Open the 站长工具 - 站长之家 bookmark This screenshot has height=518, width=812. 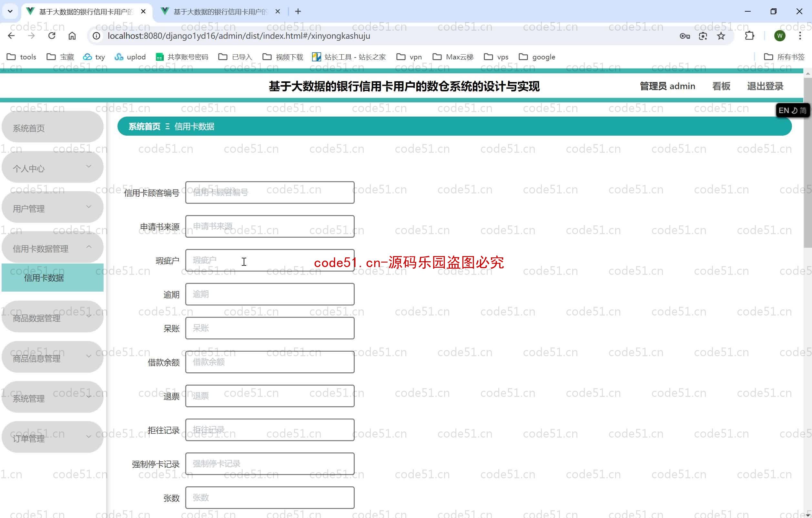tap(349, 57)
